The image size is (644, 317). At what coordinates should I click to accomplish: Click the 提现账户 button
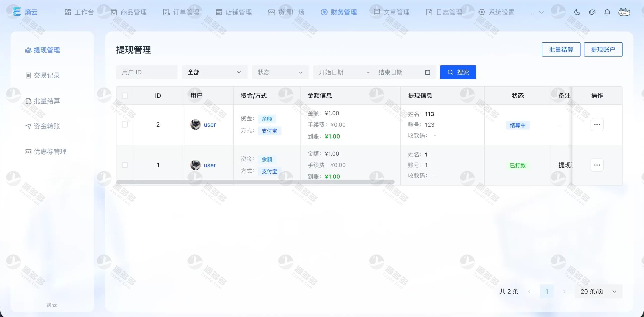tap(603, 50)
